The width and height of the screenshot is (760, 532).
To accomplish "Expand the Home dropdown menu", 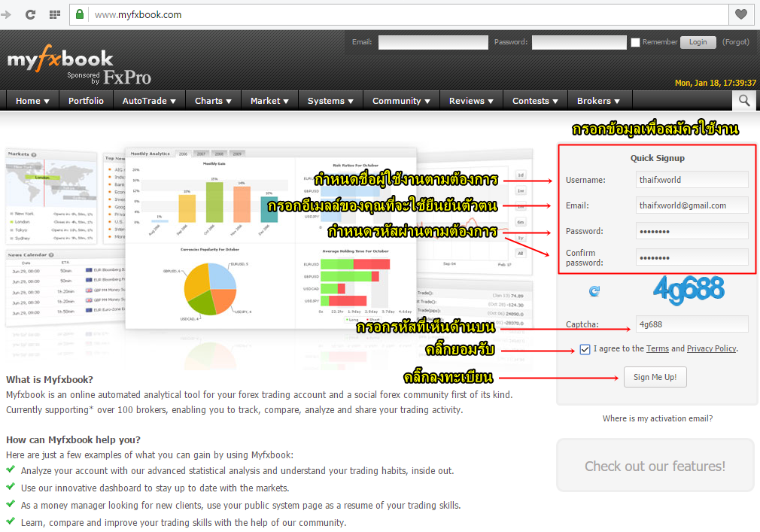I will [x=32, y=101].
